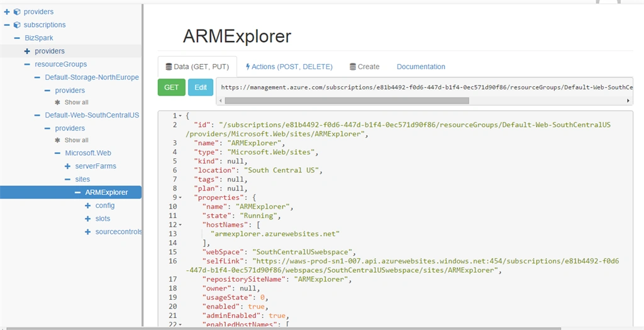Viewport: 644px width, 330px height.
Task: Expand the config node under ARMExplorer
Action: point(87,206)
